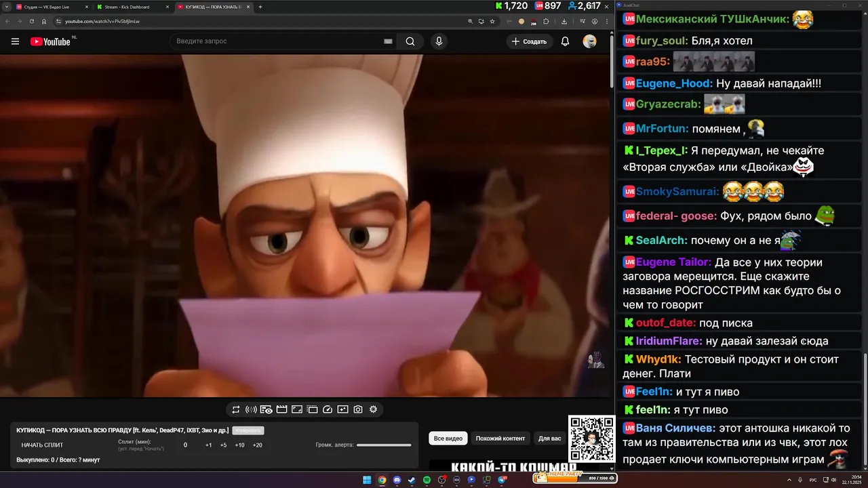
Task: Click the audio boost waves icon
Action: 251,409
